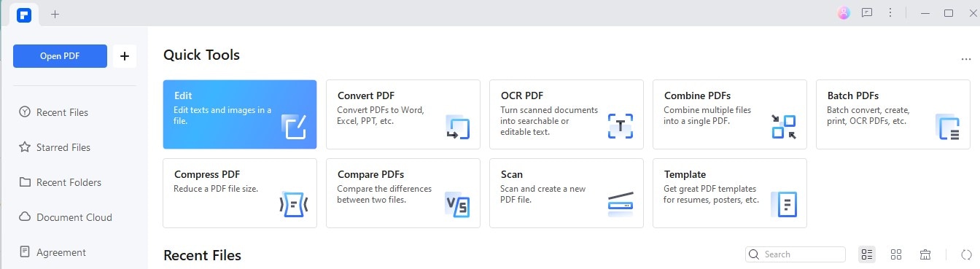Click the Starred Files star icon
980x269 pixels.
[25, 147]
